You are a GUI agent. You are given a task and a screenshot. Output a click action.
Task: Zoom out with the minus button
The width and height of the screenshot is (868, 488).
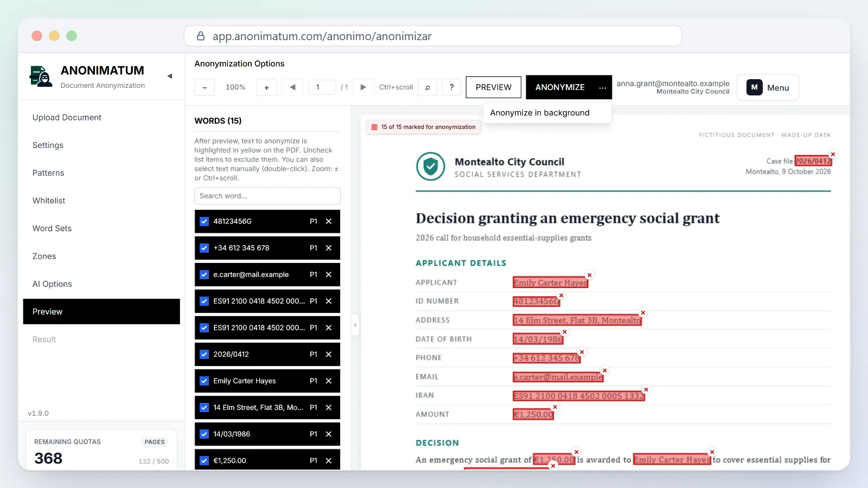(205, 87)
